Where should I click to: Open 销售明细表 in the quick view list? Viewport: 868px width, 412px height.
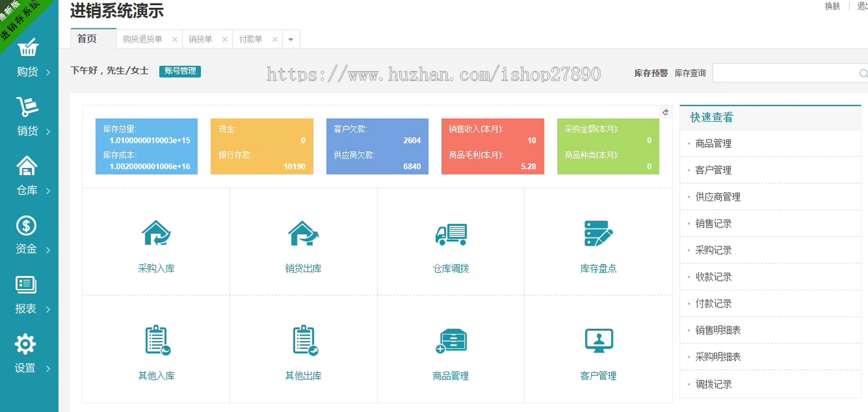pyautogui.click(x=718, y=330)
